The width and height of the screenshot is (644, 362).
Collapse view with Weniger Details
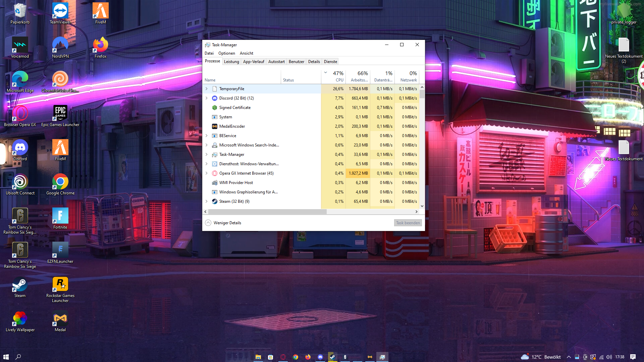(x=223, y=223)
